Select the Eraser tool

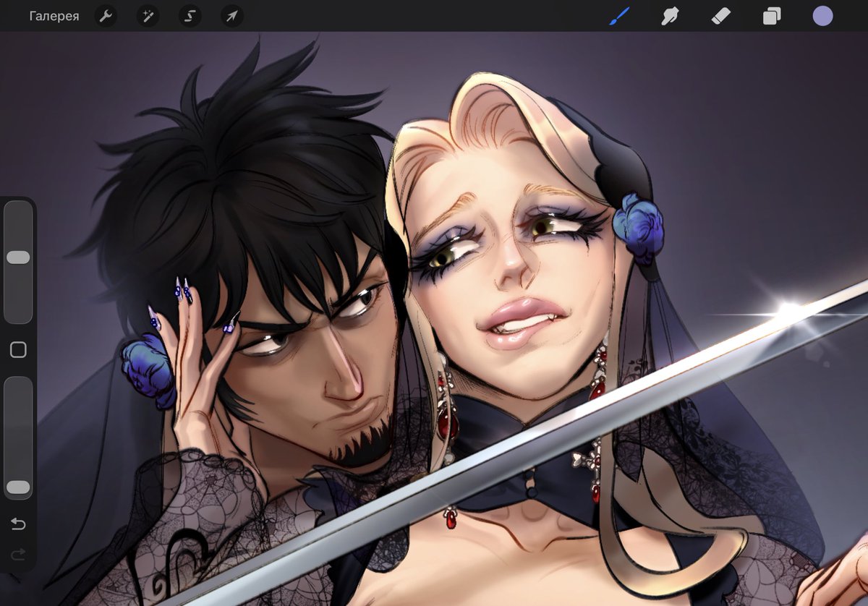coord(721,16)
